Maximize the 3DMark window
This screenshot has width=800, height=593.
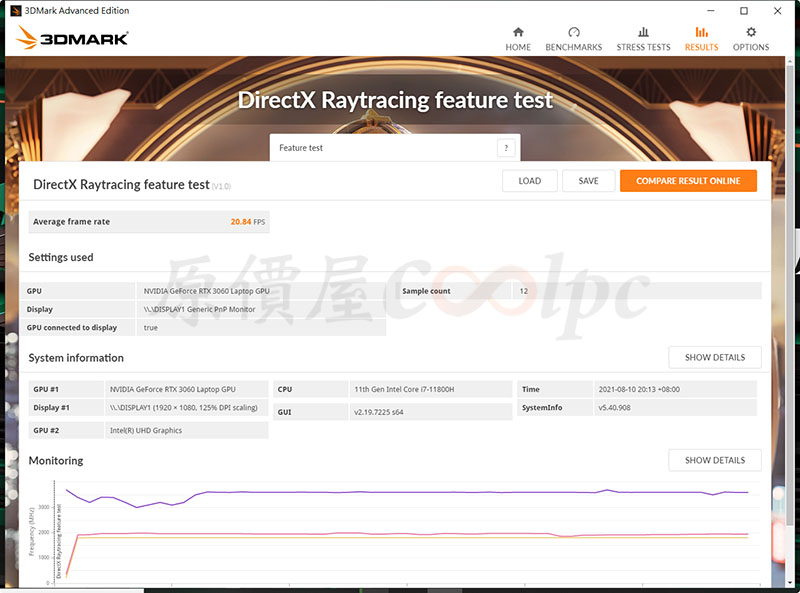click(744, 10)
